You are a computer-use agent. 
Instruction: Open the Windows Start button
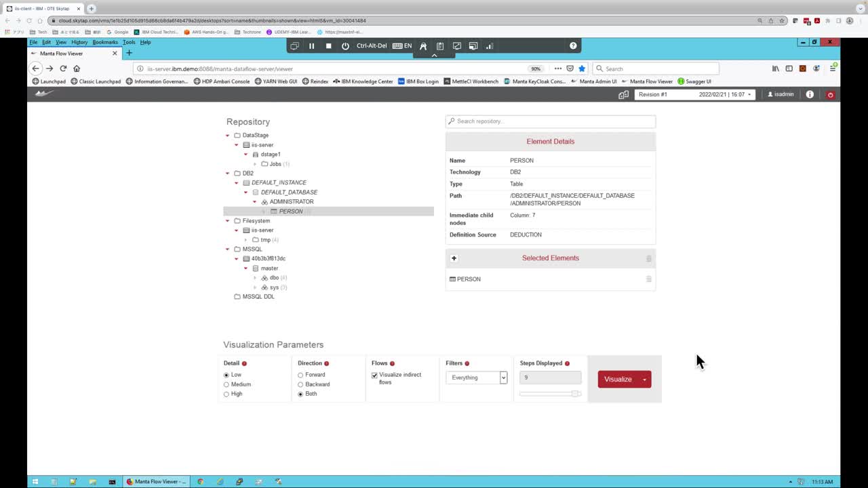[35, 482]
